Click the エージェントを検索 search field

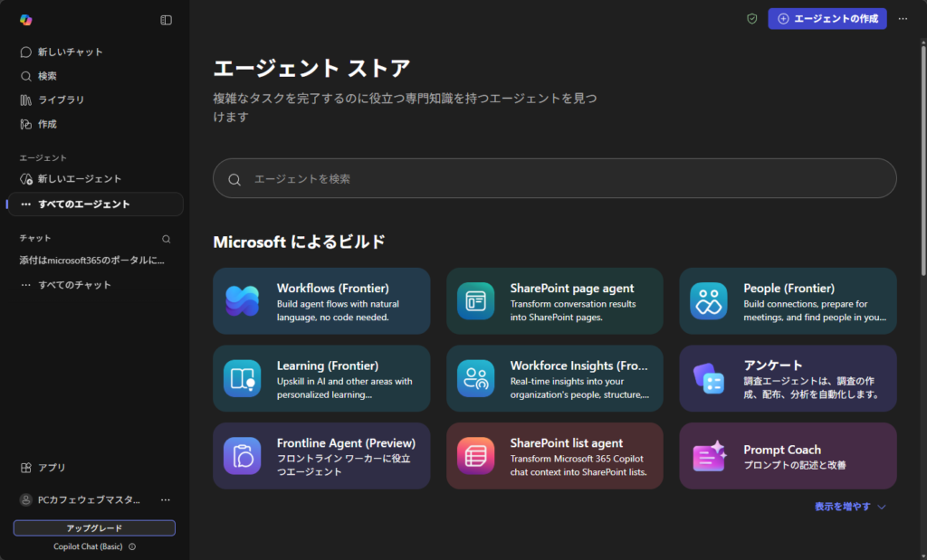click(x=554, y=179)
